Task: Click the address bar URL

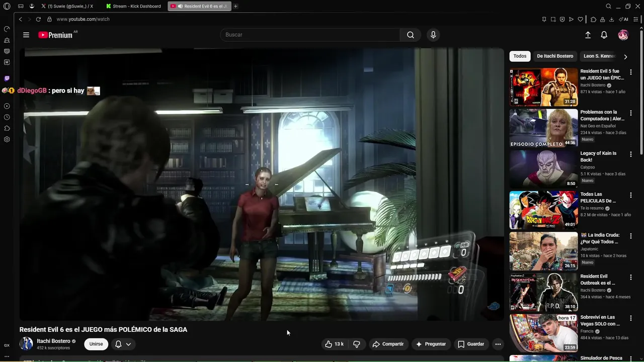Action: (x=83, y=19)
